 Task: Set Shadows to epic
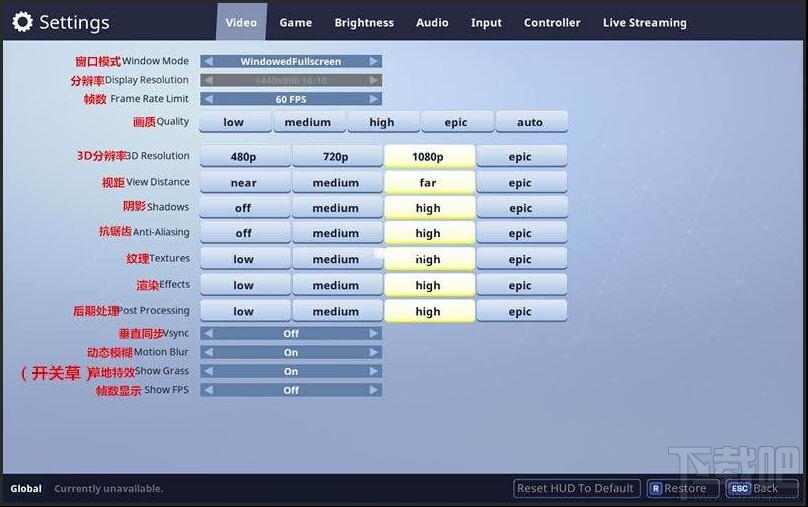[x=521, y=208]
